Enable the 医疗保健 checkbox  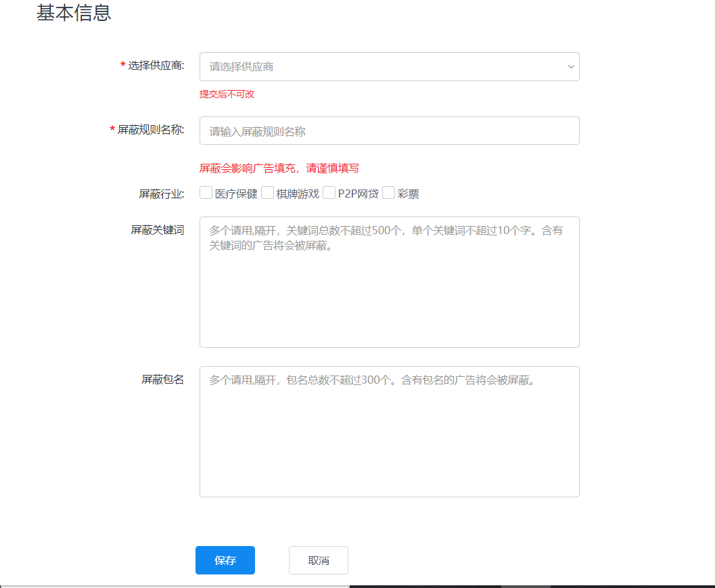(206, 193)
